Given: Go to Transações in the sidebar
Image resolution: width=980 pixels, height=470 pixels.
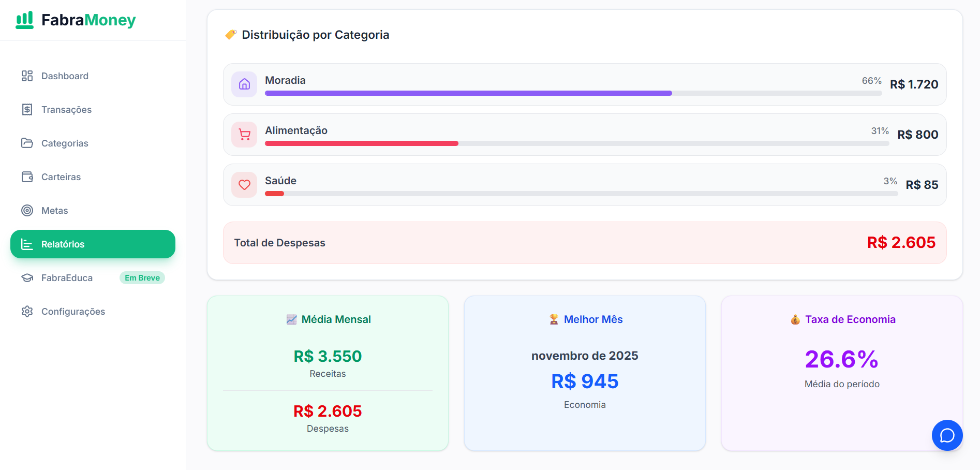Looking at the screenshot, I should click(66, 110).
